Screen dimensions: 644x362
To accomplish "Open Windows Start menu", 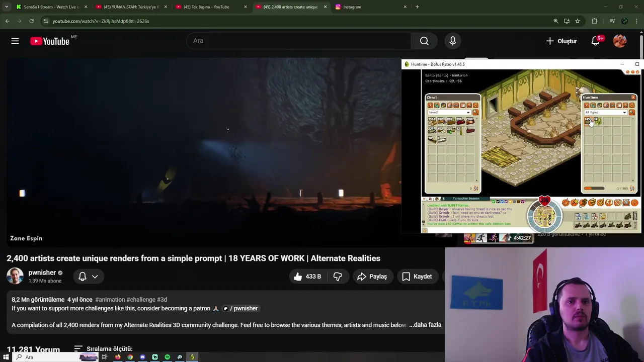I will [6, 357].
